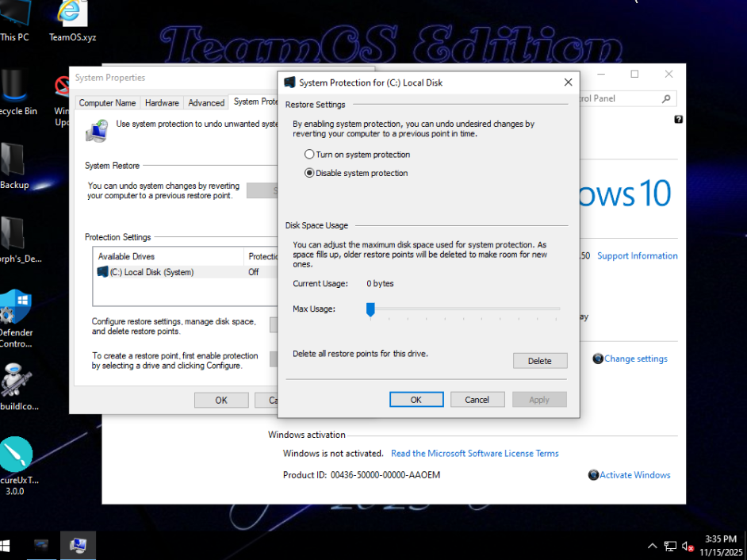Read the Microsoft Software License Terms link
The width and height of the screenshot is (747, 560).
[474, 453]
